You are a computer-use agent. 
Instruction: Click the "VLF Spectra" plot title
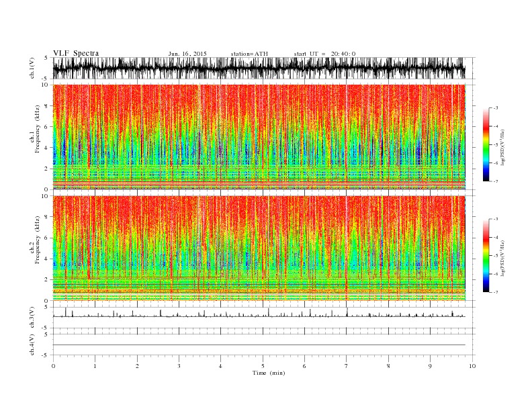pyautogui.click(x=76, y=53)
